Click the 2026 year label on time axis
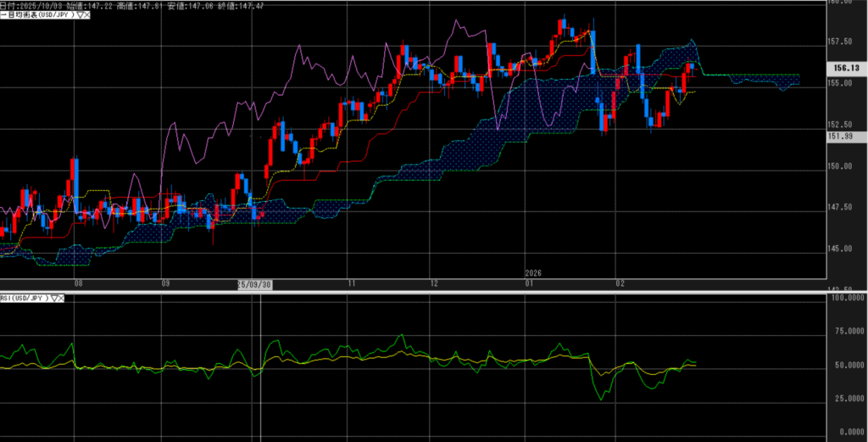Screen dimensions: 868x442 click(533, 273)
